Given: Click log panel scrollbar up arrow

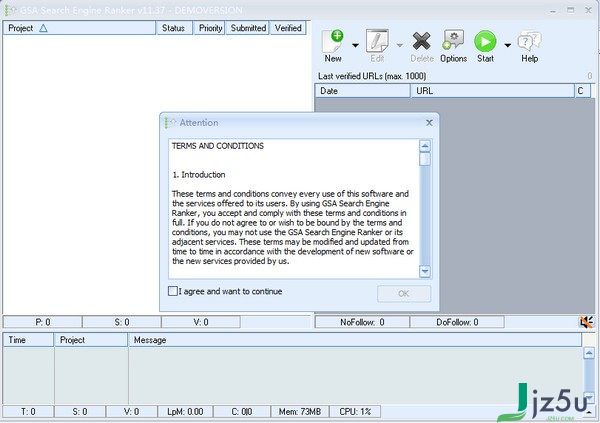Looking at the screenshot, I should tap(589, 353).
